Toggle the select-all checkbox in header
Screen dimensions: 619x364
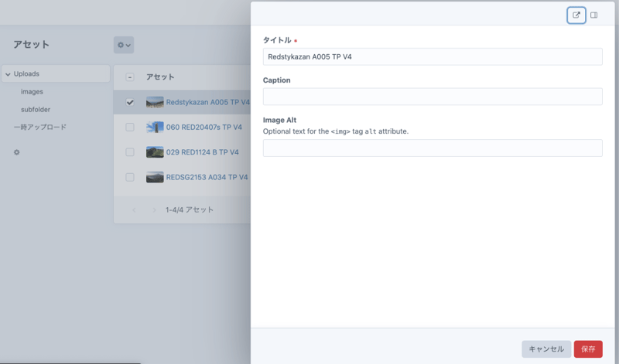pyautogui.click(x=130, y=77)
